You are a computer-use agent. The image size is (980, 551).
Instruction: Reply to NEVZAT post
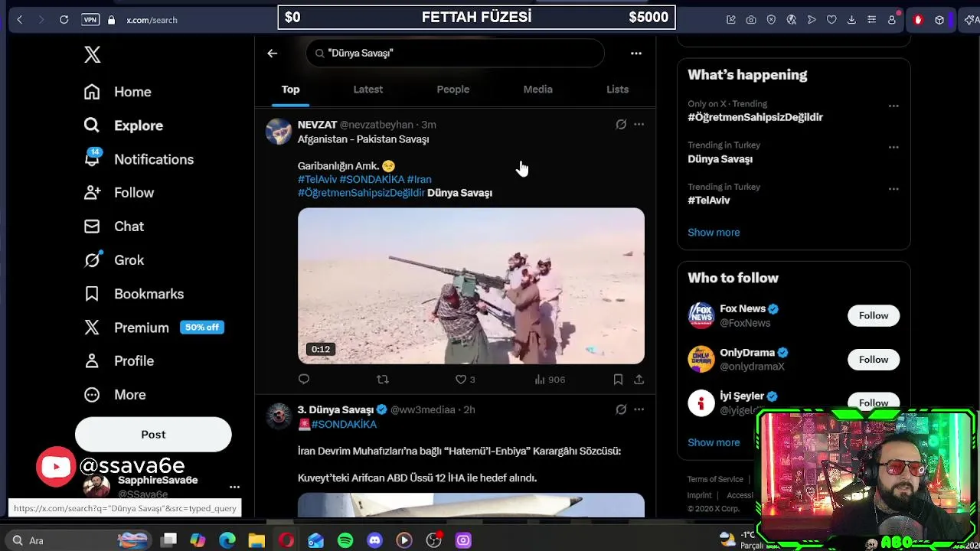304,380
